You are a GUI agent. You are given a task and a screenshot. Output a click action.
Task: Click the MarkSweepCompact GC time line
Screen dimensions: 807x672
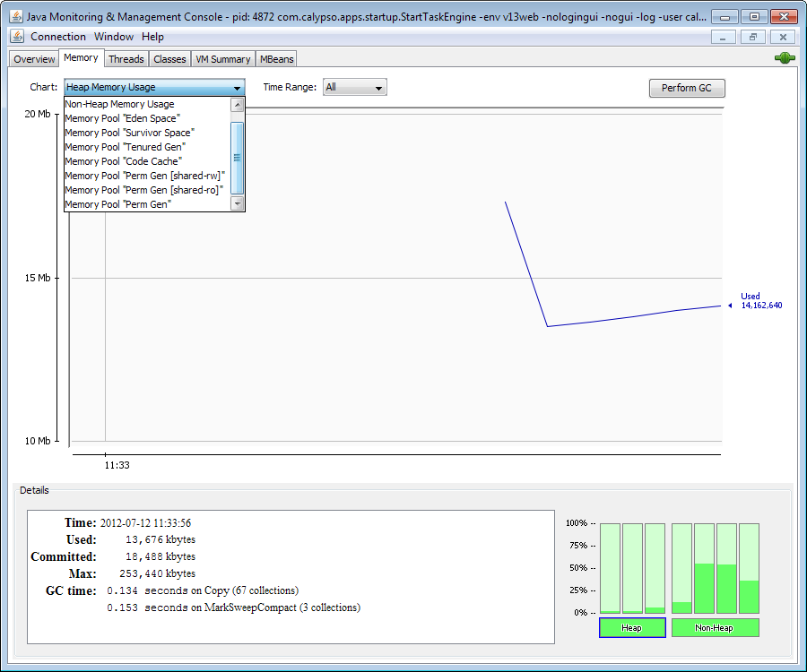[x=234, y=607]
